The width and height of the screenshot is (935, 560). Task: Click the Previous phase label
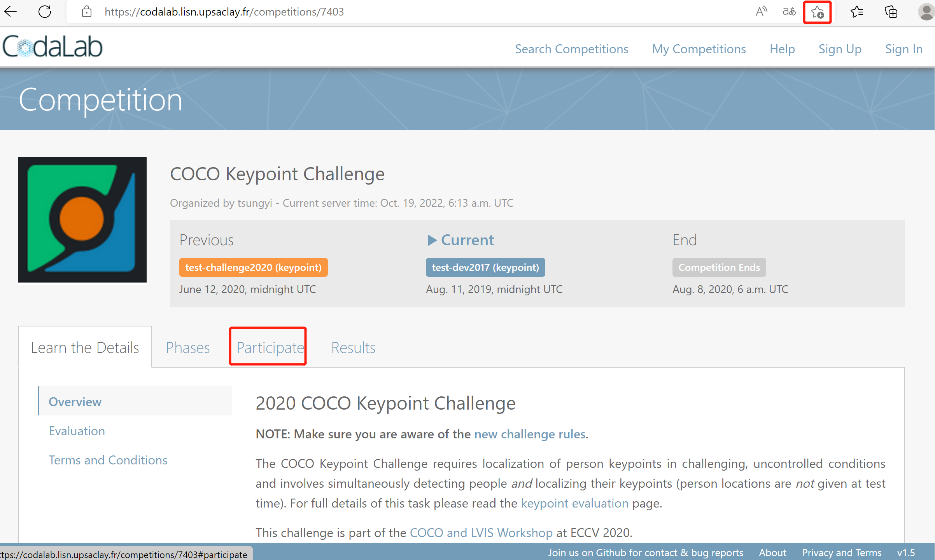coord(206,240)
